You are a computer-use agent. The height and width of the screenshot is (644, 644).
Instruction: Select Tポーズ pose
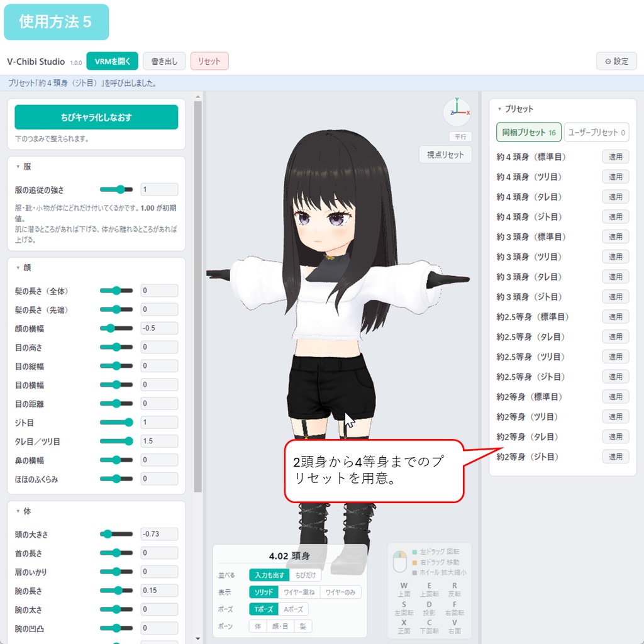pos(264,609)
